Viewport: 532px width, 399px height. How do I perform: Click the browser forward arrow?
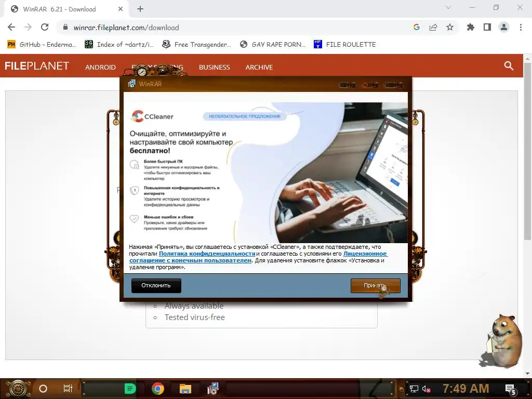pyautogui.click(x=28, y=27)
